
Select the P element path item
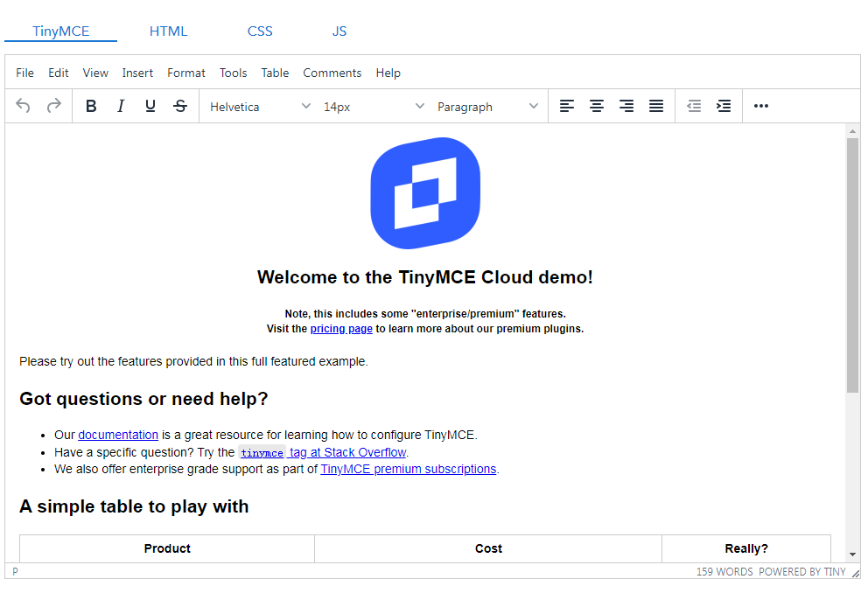(x=16, y=572)
